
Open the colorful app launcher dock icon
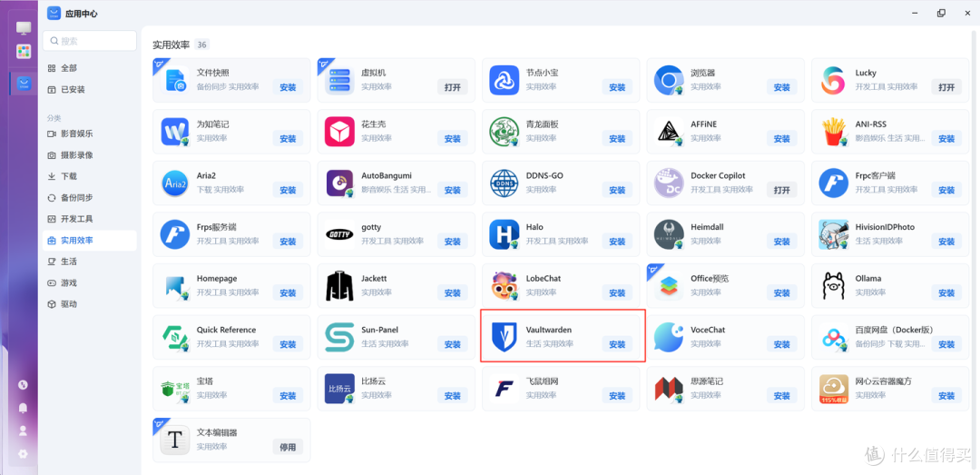[23, 52]
